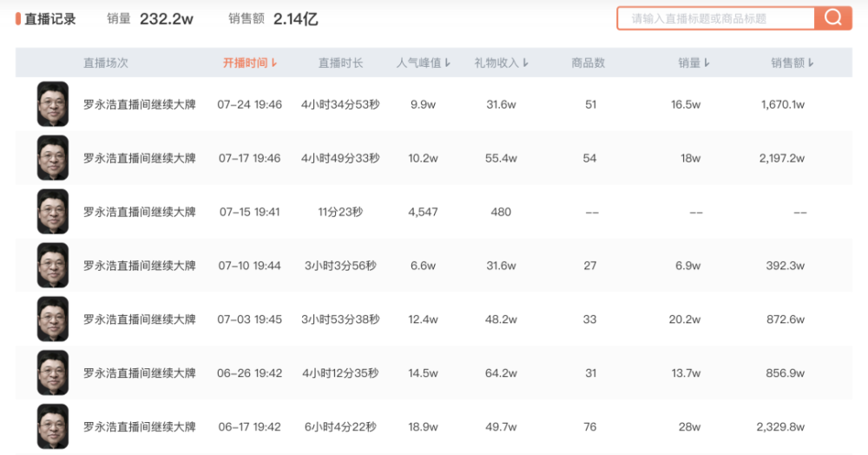Sort by 销量 column arrow
Viewport: 868px width, 455px height.
click(x=707, y=63)
